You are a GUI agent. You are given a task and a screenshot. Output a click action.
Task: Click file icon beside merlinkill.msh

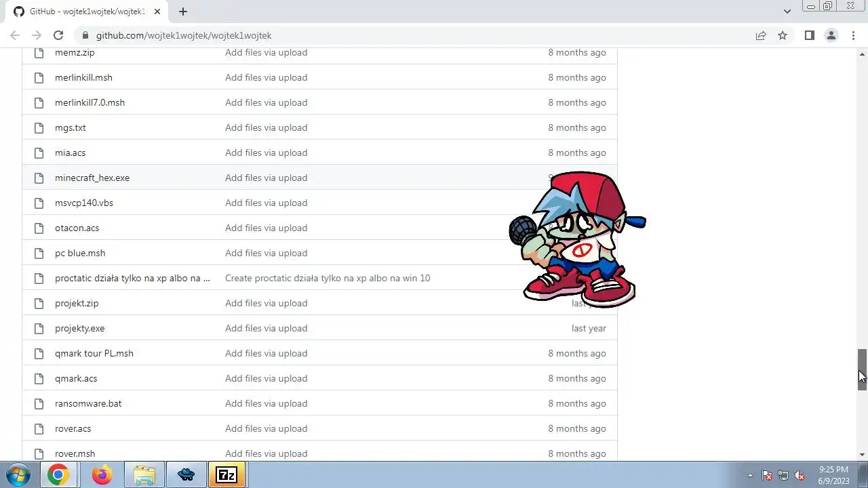pyautogui.click(x=39, y=77)
